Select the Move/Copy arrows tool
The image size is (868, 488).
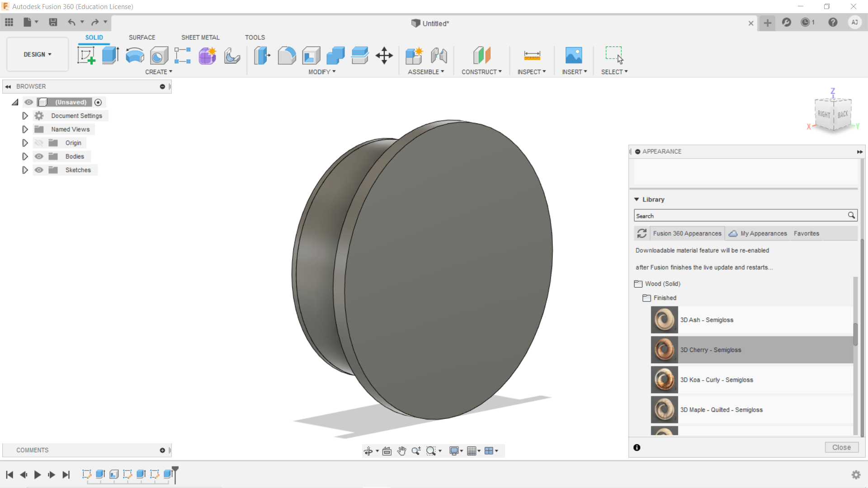point(384,56)
